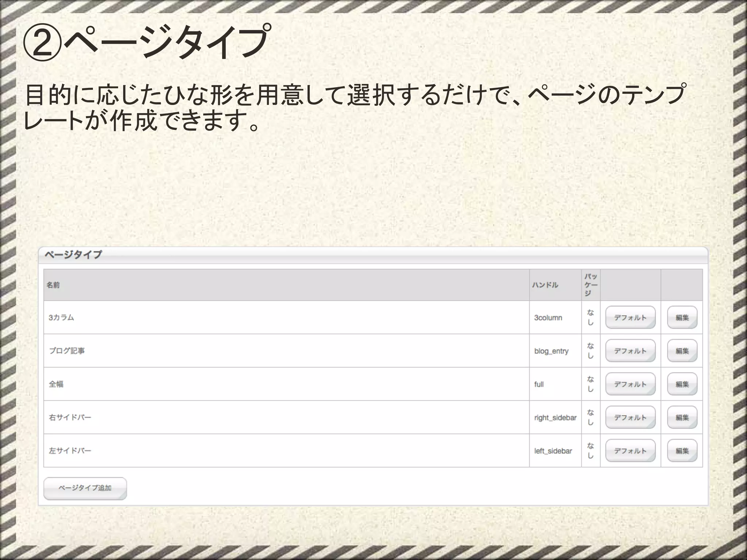The width and height of the screenshot is (747, 560).
Task: Click デフォルト button for 全幅 row
Action: point(630,384)
